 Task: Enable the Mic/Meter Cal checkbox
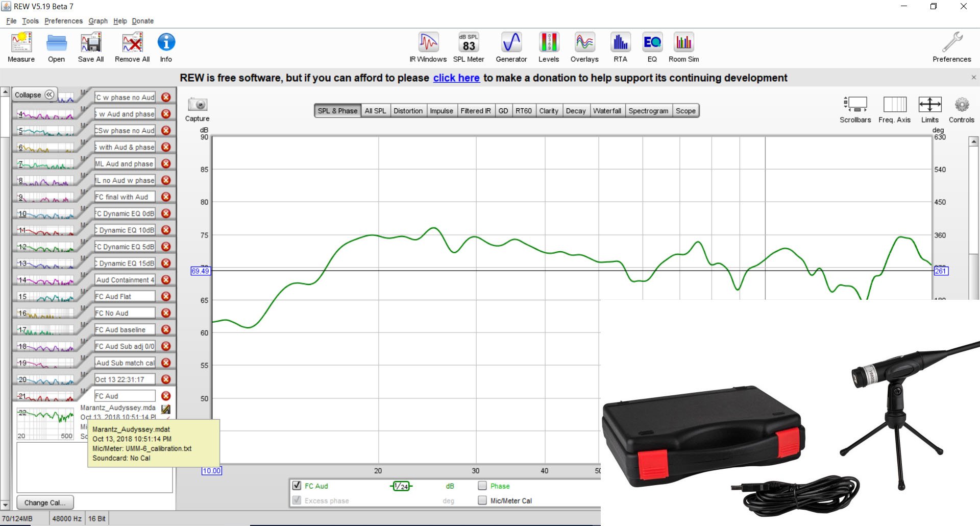coord(482,500)
